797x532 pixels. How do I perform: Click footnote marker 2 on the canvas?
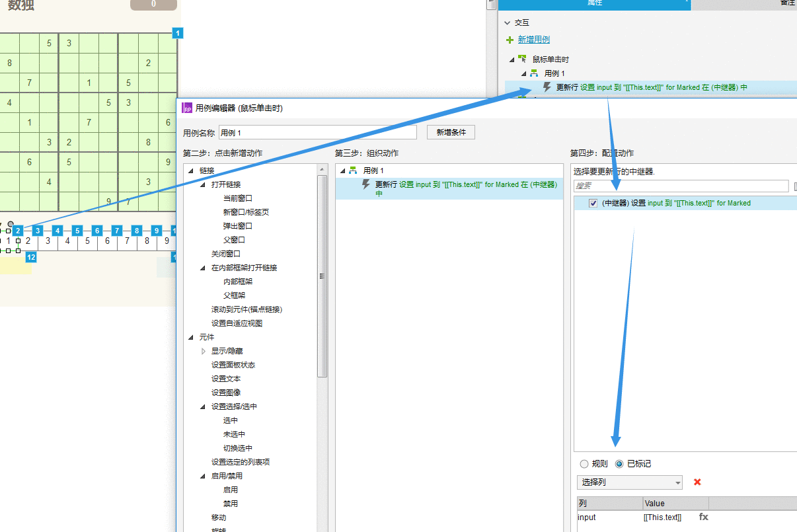[x=18, y=231]
